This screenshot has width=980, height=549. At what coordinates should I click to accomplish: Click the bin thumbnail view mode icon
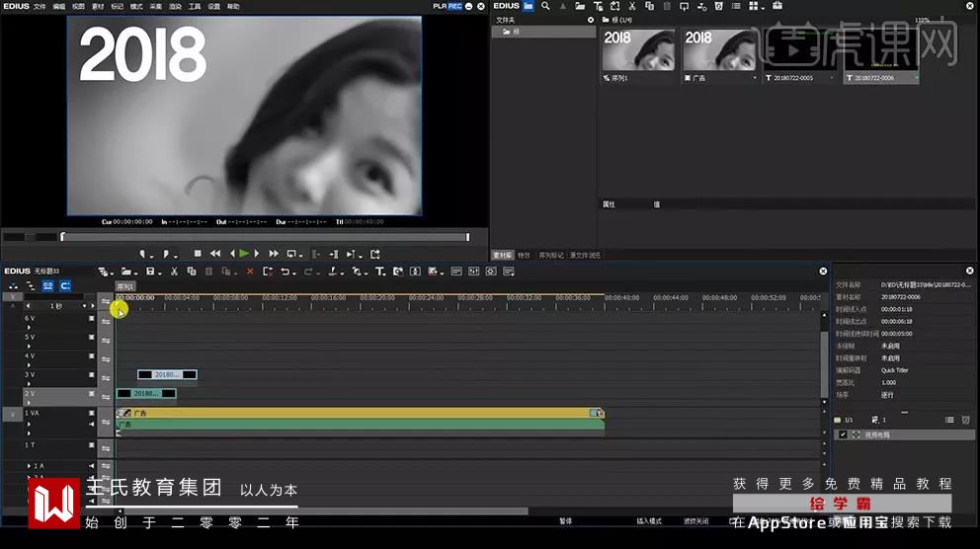[753, 6]
